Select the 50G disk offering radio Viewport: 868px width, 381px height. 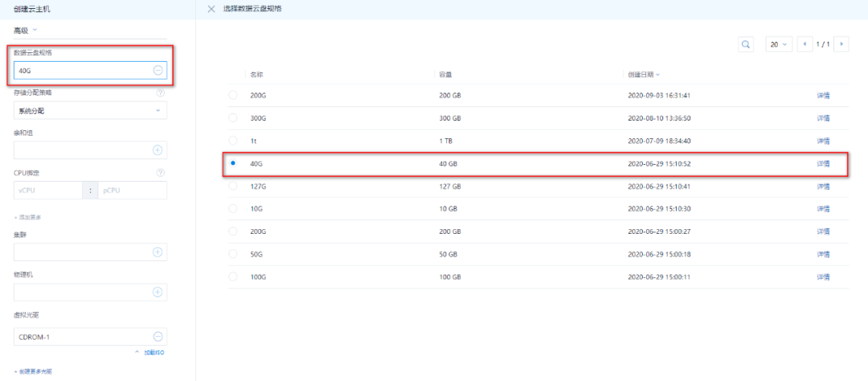tap(233, 254)
